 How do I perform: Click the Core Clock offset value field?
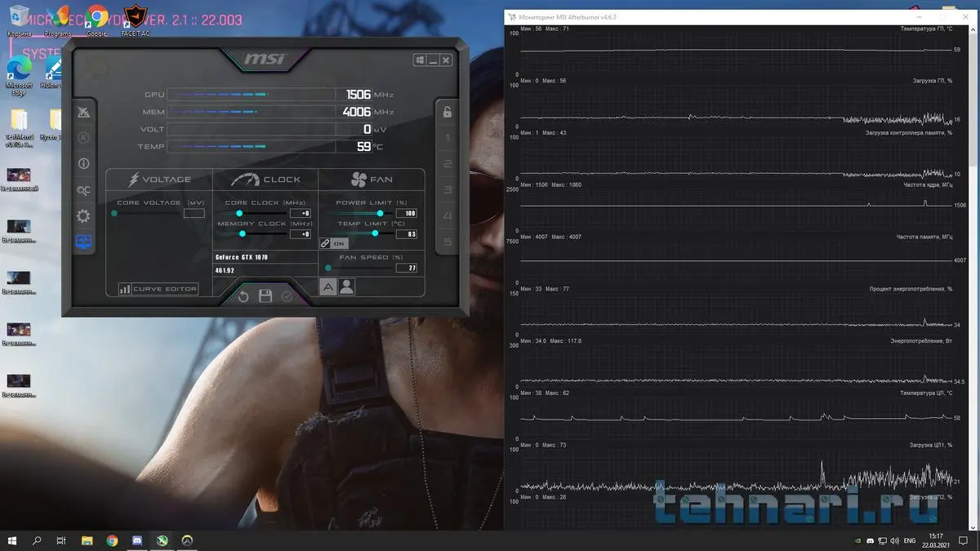click(301, 213)
